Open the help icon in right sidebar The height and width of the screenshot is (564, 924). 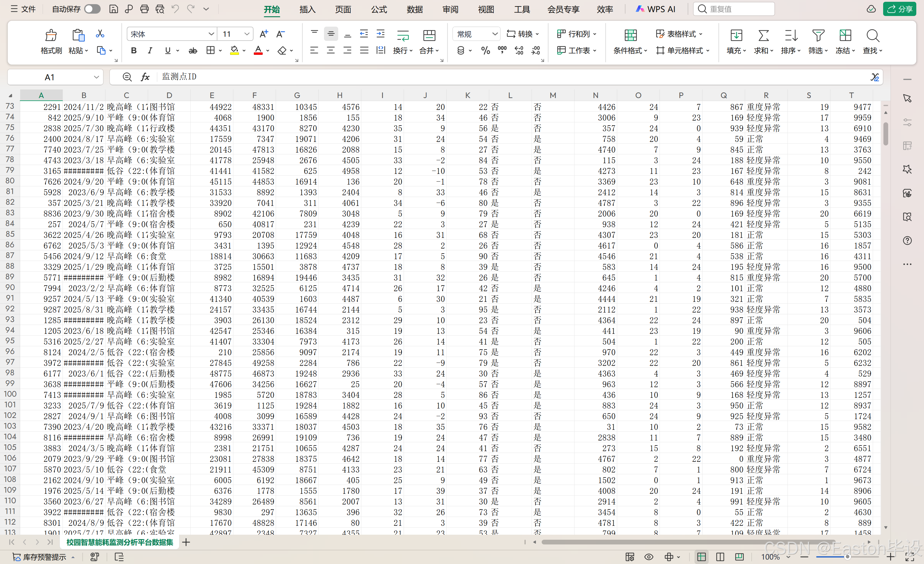click(907, 240)
